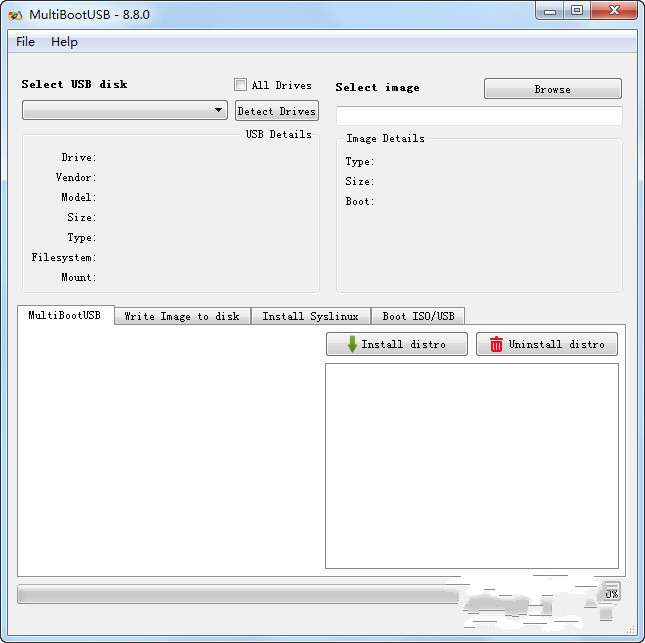Enable the All Drives checkbox

(x=240, y=85)
